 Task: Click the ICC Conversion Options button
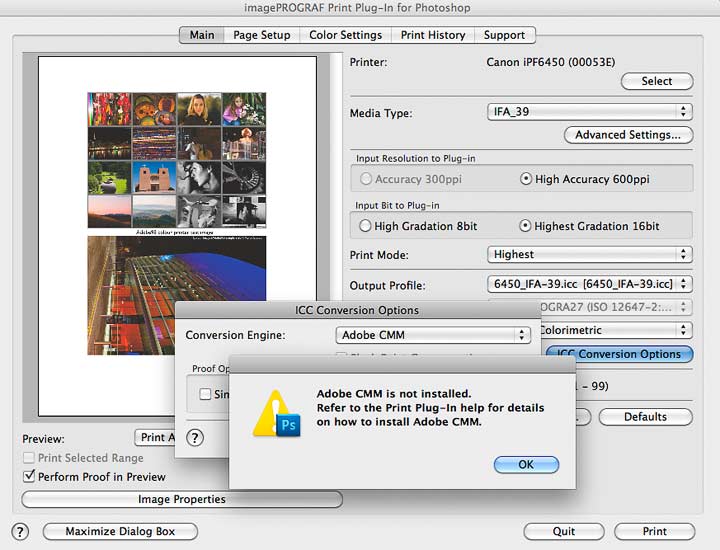619,354
